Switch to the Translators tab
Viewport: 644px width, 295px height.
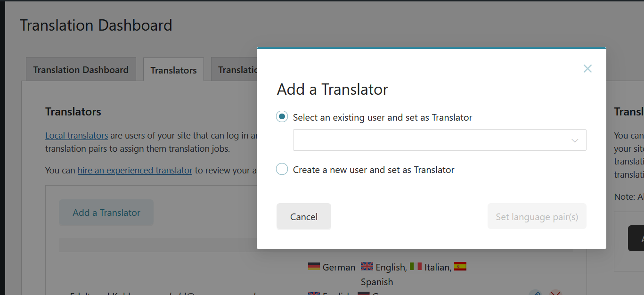point(173,70)
